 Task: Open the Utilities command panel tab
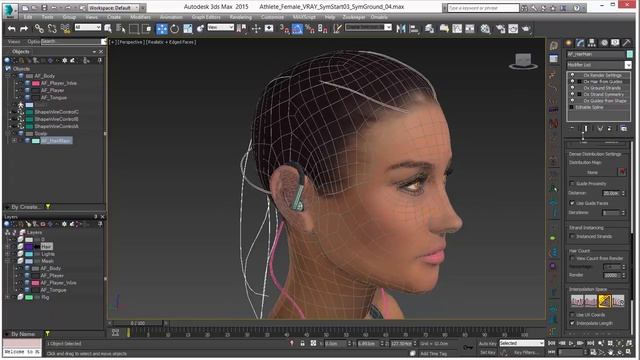(627, 43)
